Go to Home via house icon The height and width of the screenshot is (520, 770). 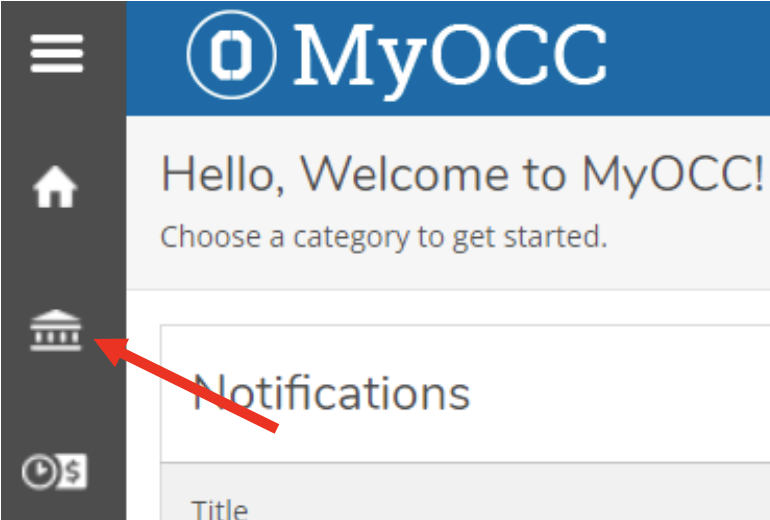[56, 188]
